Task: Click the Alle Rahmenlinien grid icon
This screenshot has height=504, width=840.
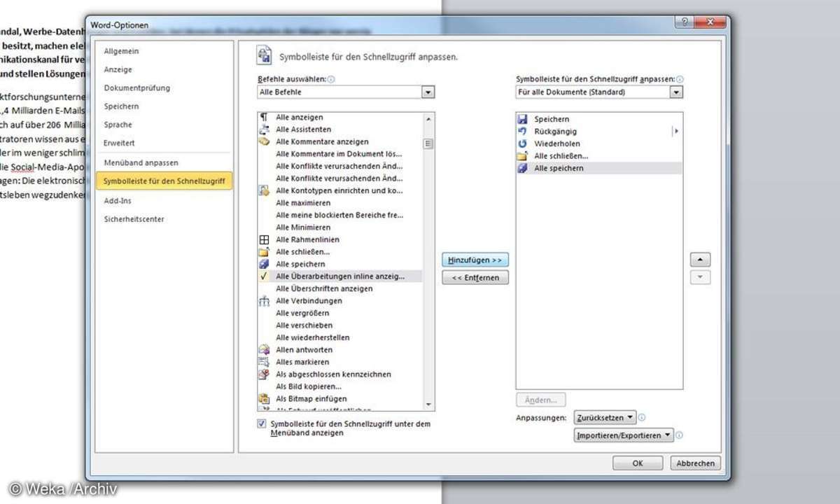Action: click(264, 239)
